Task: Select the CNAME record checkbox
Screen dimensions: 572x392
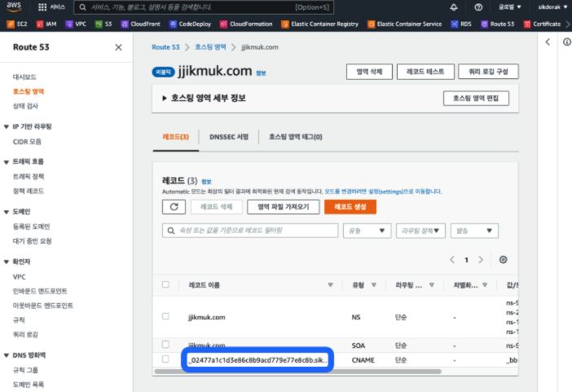Action: click(x=165, y=359)
